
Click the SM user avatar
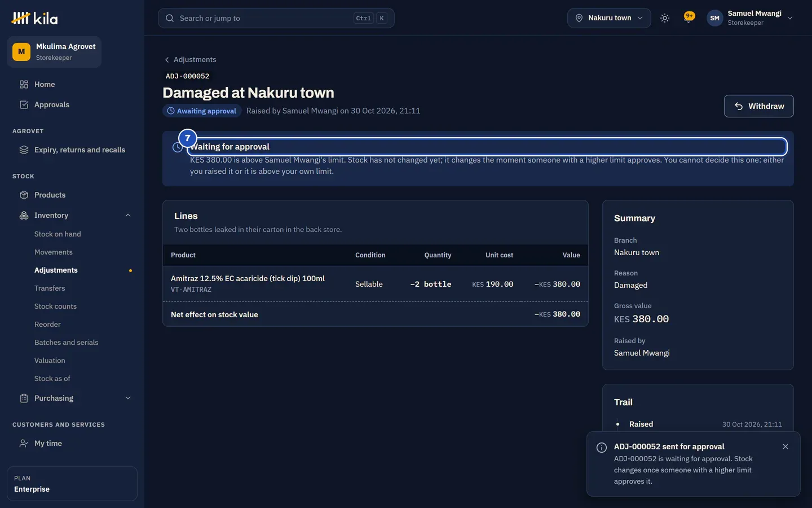coord(714,18)
